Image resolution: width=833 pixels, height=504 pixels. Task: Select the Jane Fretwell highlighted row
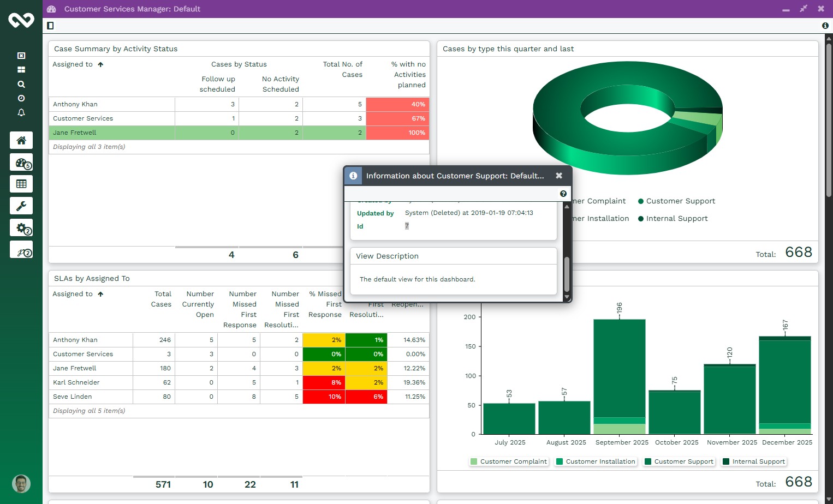(75, 133)
